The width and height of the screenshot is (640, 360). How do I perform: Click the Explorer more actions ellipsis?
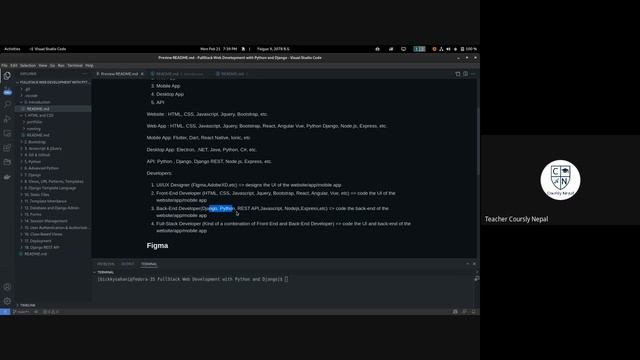(x=85, y=74)
